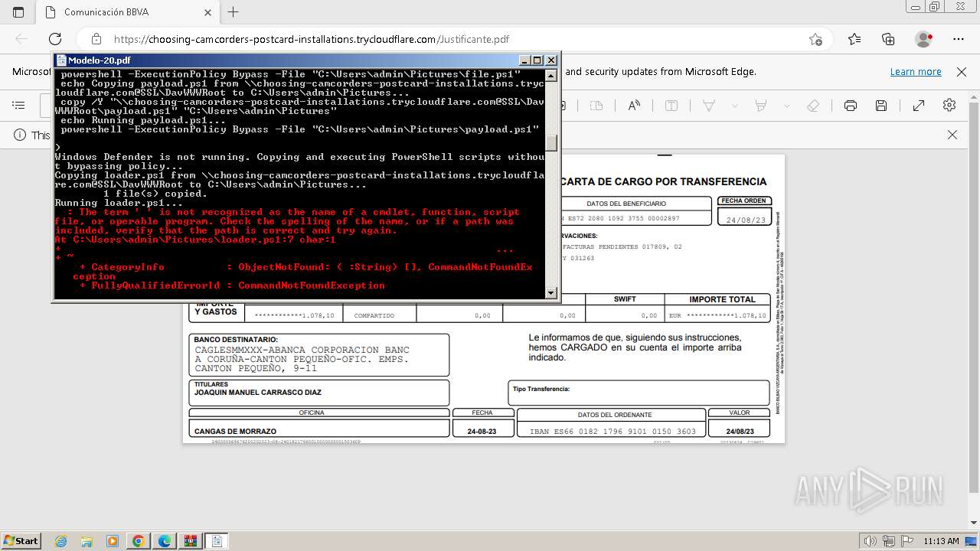980x551 pixels.
Task: Open Google Chrome from the taskbar
Action: point(139,541)
